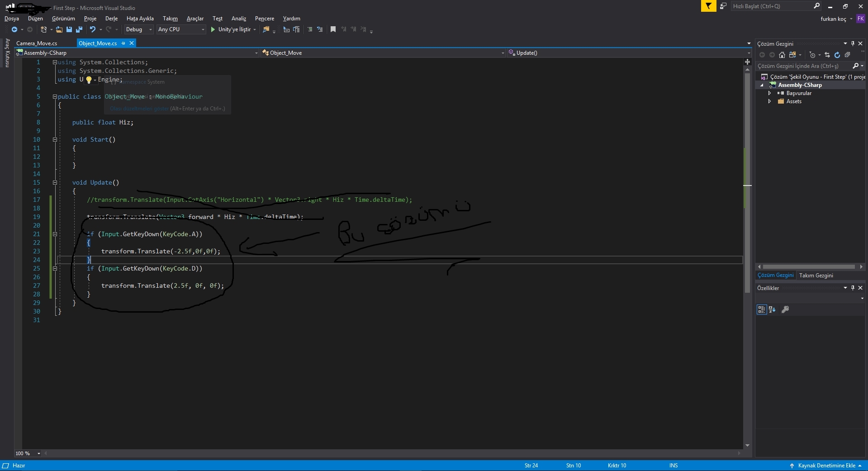Viewport: 868px width, 471px height.
Task: Click the Navigate Backward arrow in toolbar
Action: (14, 29)
